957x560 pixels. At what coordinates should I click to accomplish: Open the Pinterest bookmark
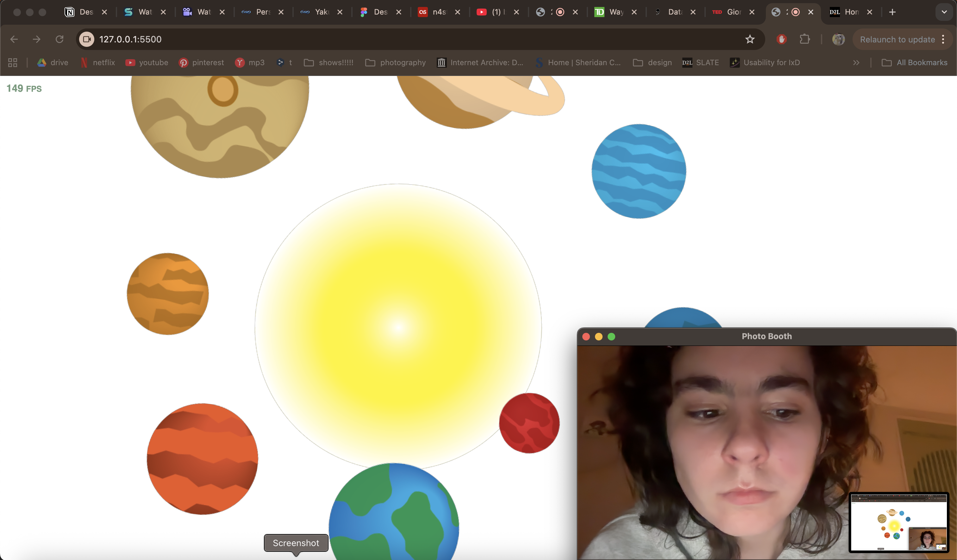tap(201, 62)
